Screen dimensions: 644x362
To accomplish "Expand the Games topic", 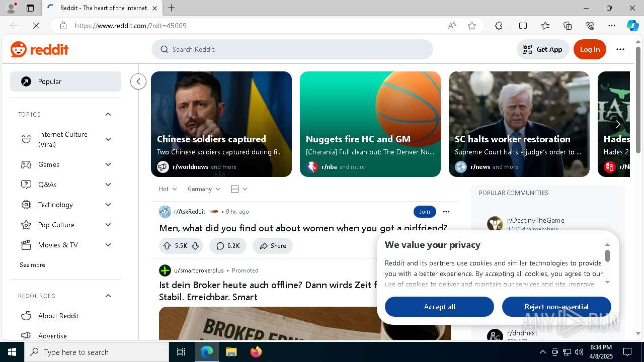I will (108, 164).
